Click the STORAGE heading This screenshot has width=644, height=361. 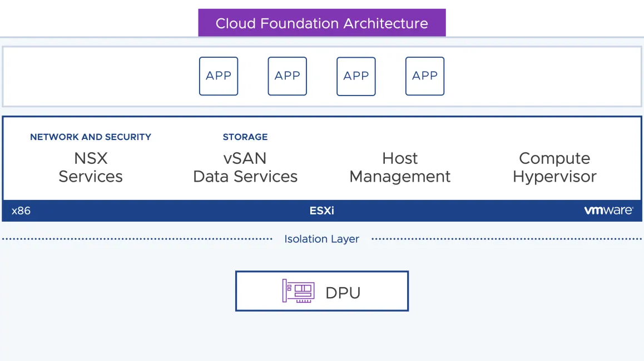[x=245, y=137]
